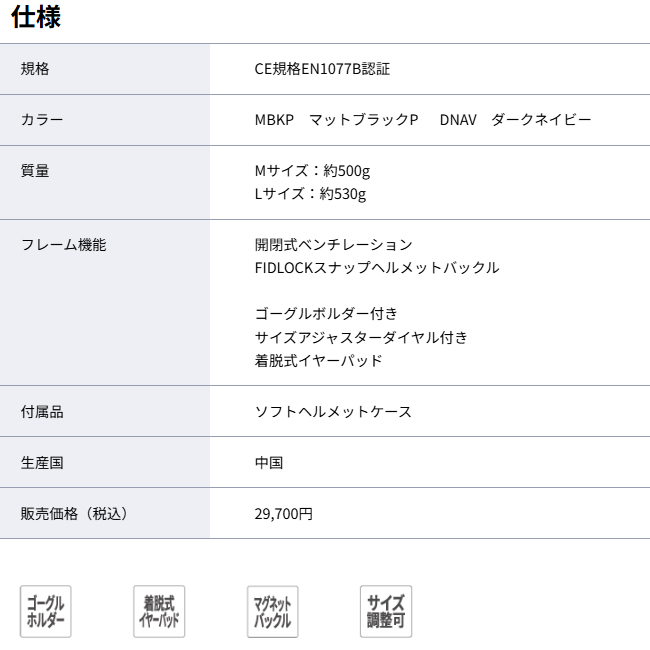Click the FIDLOCKスナップヘルメットバックル text

(377, 268)
